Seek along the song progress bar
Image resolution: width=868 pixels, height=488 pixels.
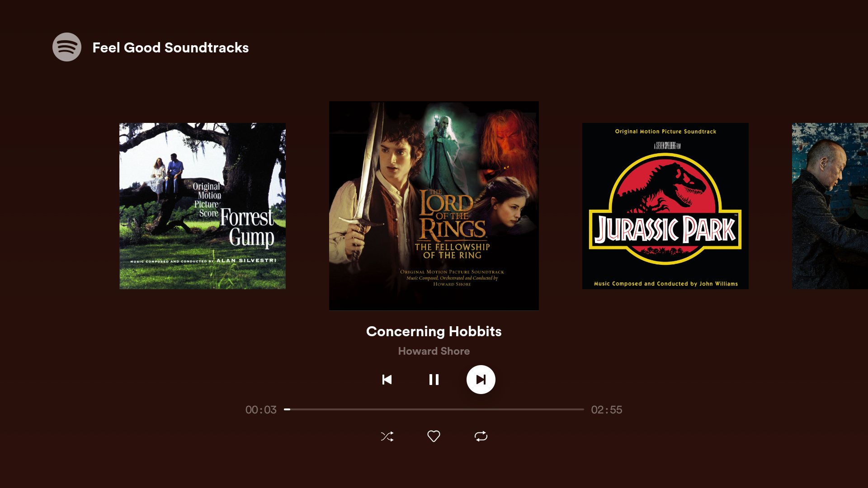(x=434, y=409)
